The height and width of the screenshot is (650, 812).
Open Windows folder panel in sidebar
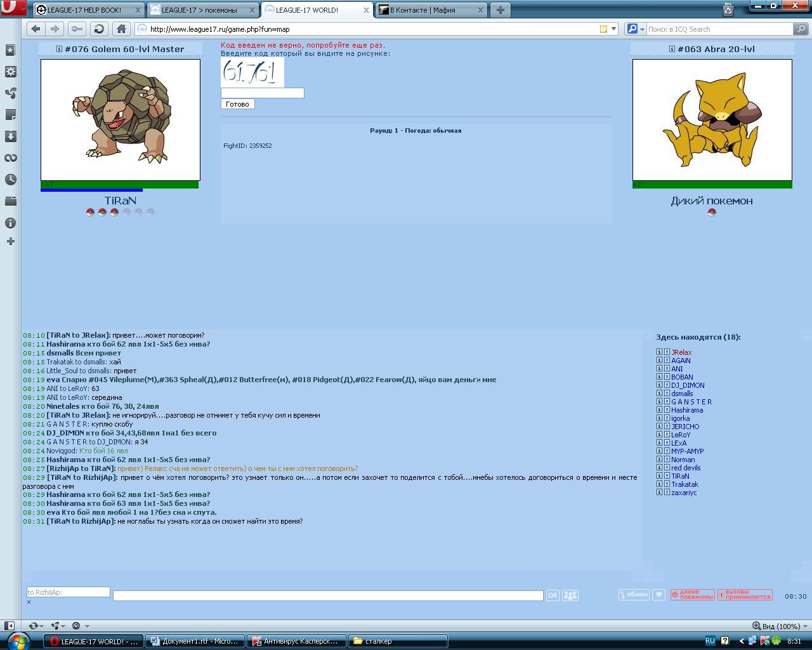(10, 201)
